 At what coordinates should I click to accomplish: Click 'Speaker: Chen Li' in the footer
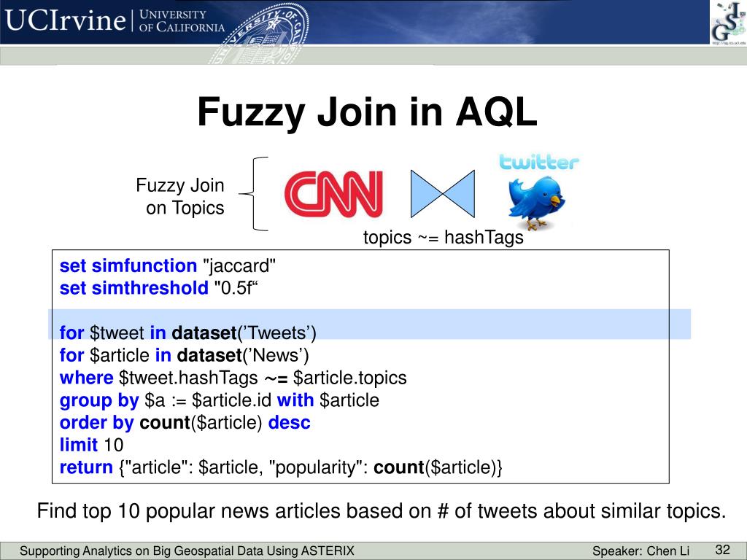pyautogui.click(x=640, y=551)
